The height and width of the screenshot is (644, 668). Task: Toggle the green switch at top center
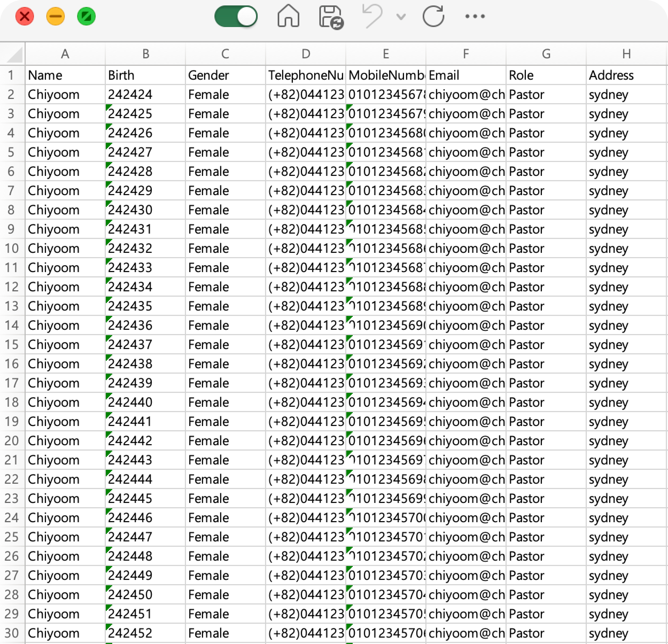pyautogui.click(x=236, y=17)
